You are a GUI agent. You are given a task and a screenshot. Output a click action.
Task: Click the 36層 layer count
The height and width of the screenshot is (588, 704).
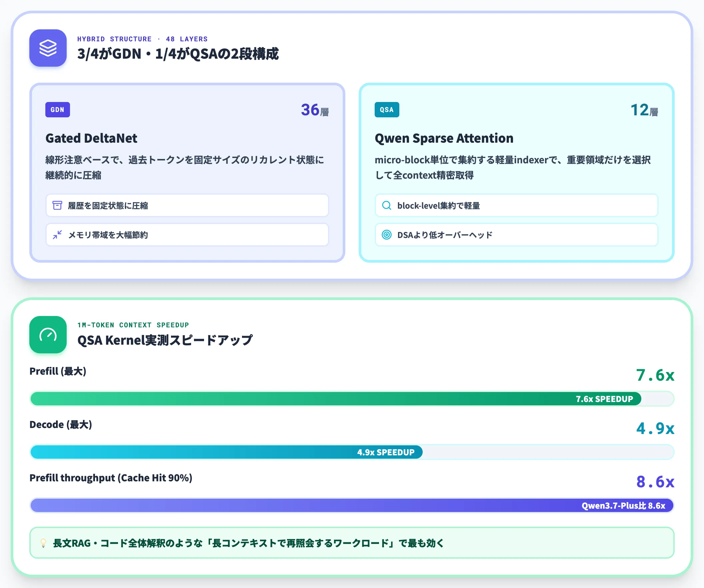click(x=315, y=110)
